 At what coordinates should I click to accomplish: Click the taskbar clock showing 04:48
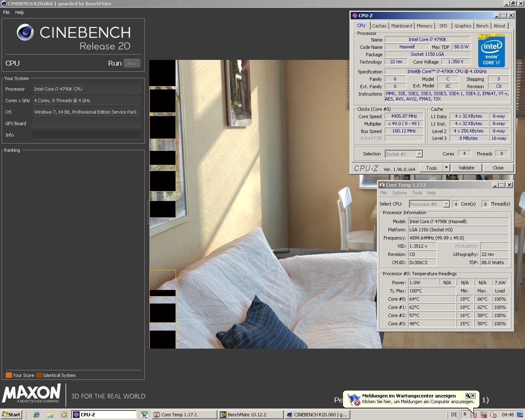pyautogui.click(x=508, y=415)
